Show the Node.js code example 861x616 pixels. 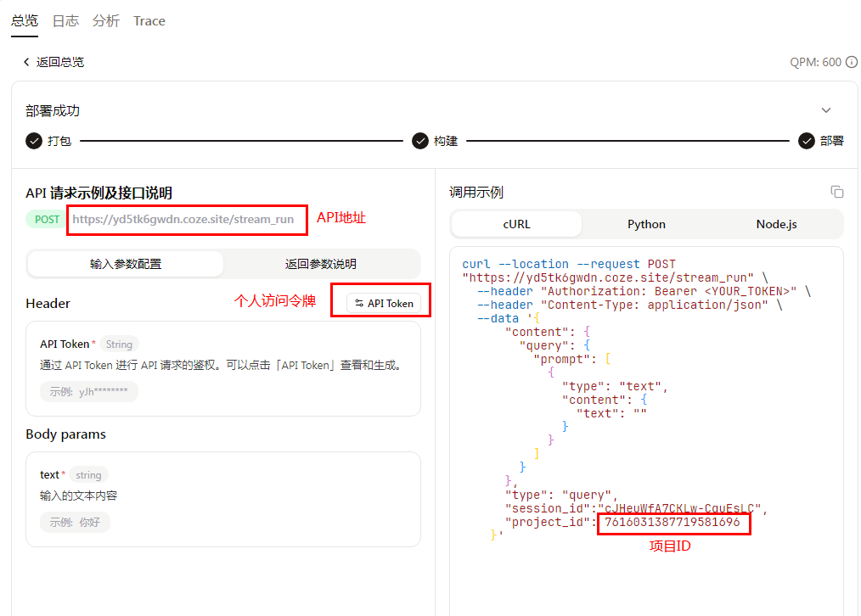[x=776, y=224]
